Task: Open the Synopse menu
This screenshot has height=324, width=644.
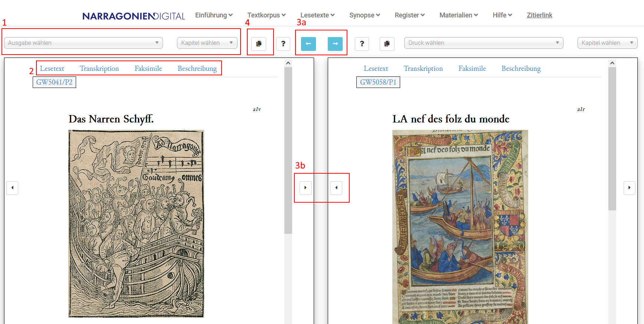Action: (x=365, y=15)
